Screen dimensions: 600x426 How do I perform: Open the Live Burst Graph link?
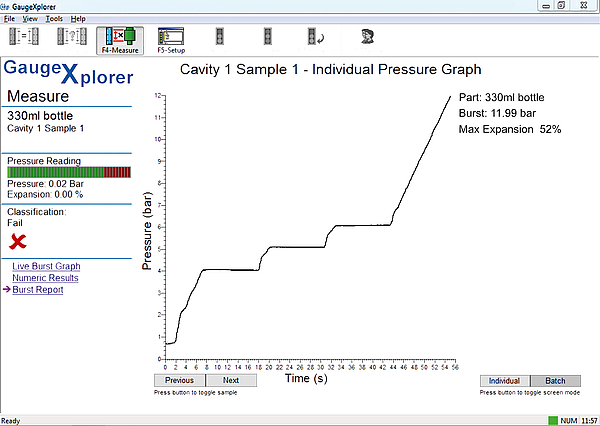coord(46,267)
